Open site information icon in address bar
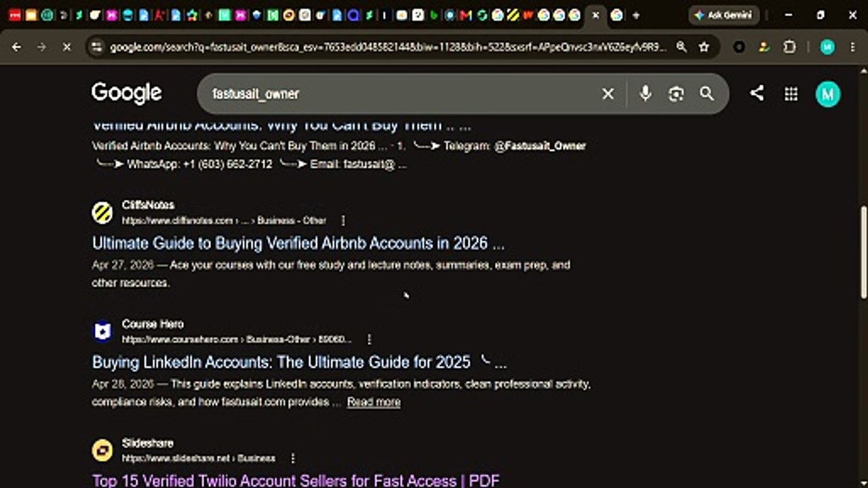Screen dimensions: 868x488 tap(97, 47)
